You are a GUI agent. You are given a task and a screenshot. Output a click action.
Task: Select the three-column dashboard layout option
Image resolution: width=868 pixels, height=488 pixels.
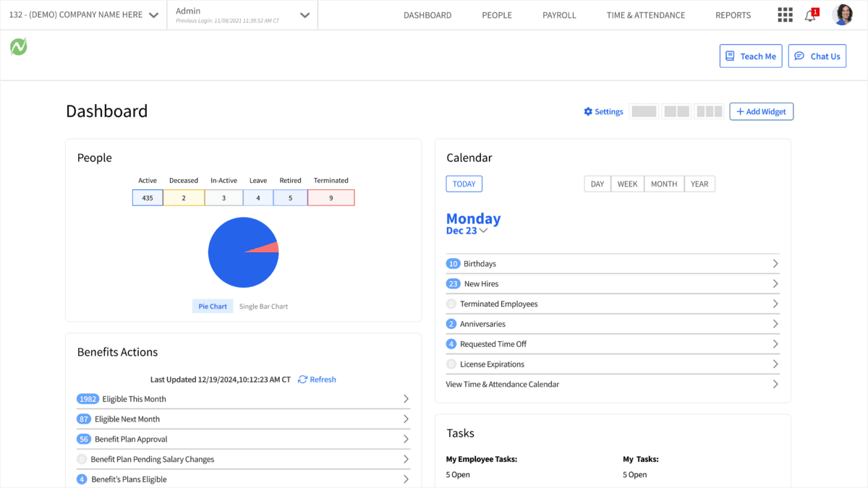709,111
